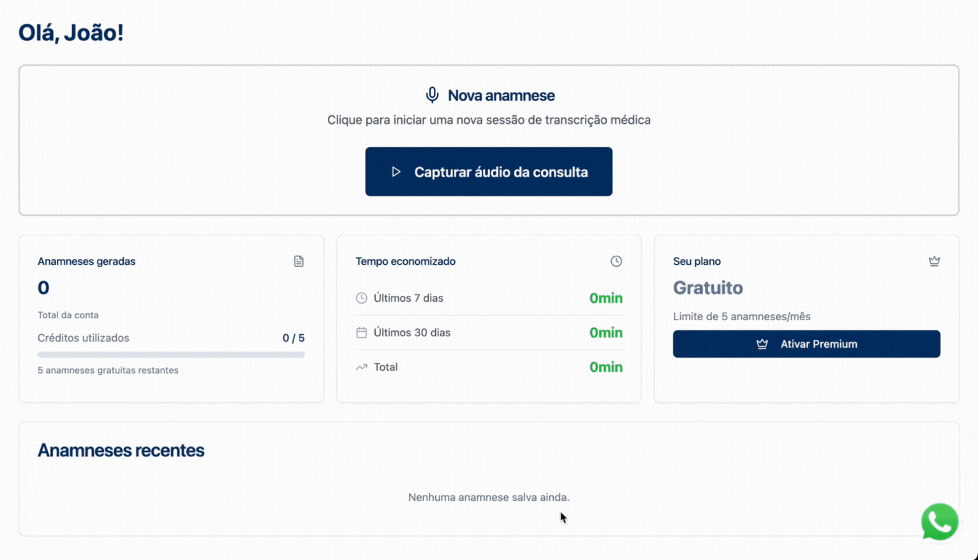Click the play icon in the capture button

[396, 172]
